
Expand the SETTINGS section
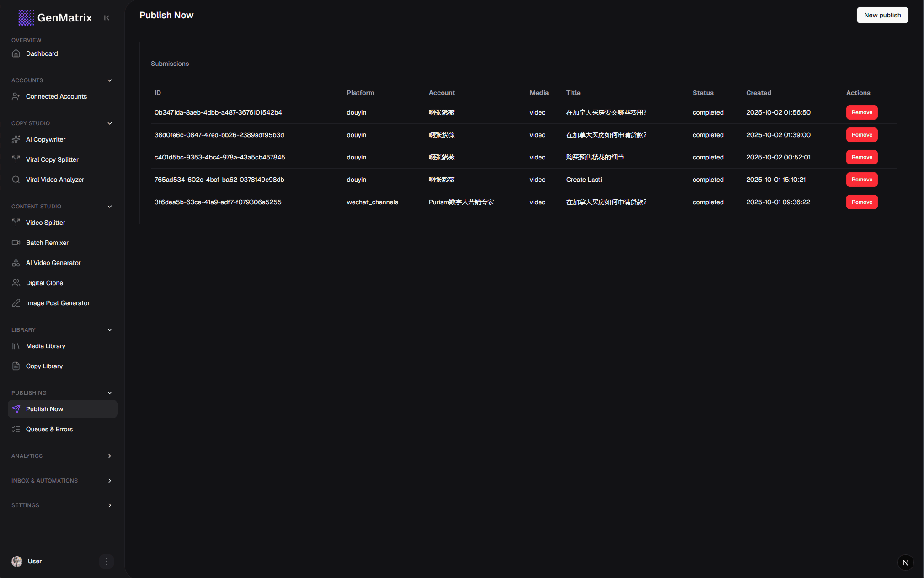(x=110, y=505)
